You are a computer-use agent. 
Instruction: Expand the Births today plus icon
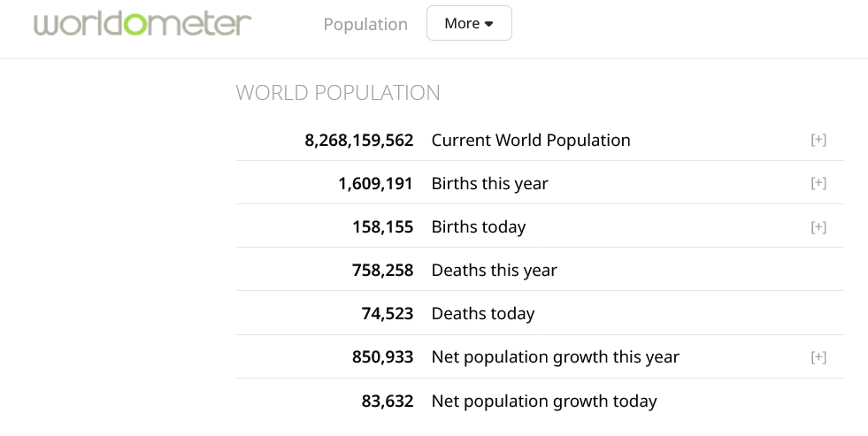(x=818, y=227)
